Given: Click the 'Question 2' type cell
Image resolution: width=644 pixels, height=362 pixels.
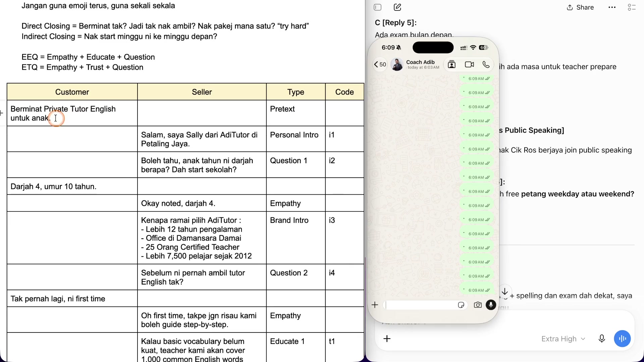Looking at the screenshot, I should pyautogui.click(x=296, y=277).
